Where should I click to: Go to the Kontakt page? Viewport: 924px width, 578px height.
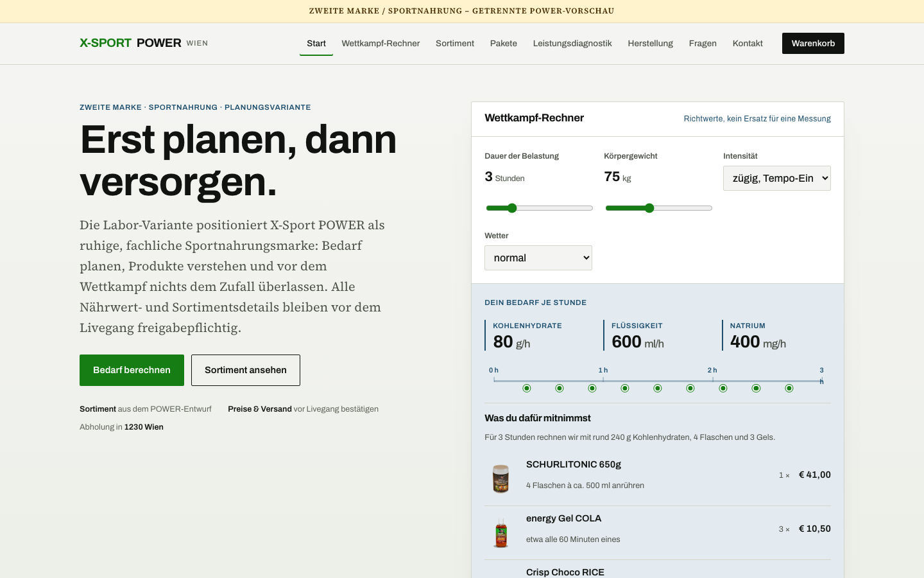tap(748, 43)
